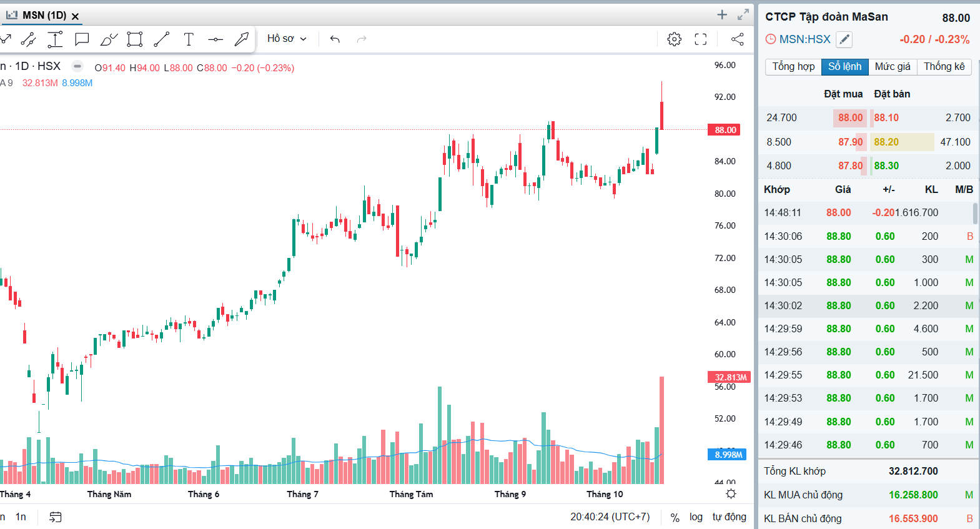Viewport: 980px width, 529px height.
Task: Toggle percent scale on price axis
Action: tap(675, 517)
